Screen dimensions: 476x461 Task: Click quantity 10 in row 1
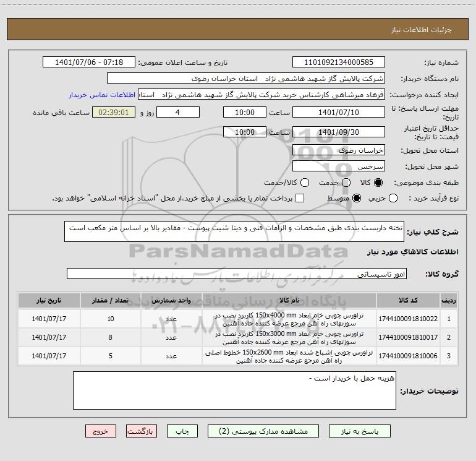(110, 319)
